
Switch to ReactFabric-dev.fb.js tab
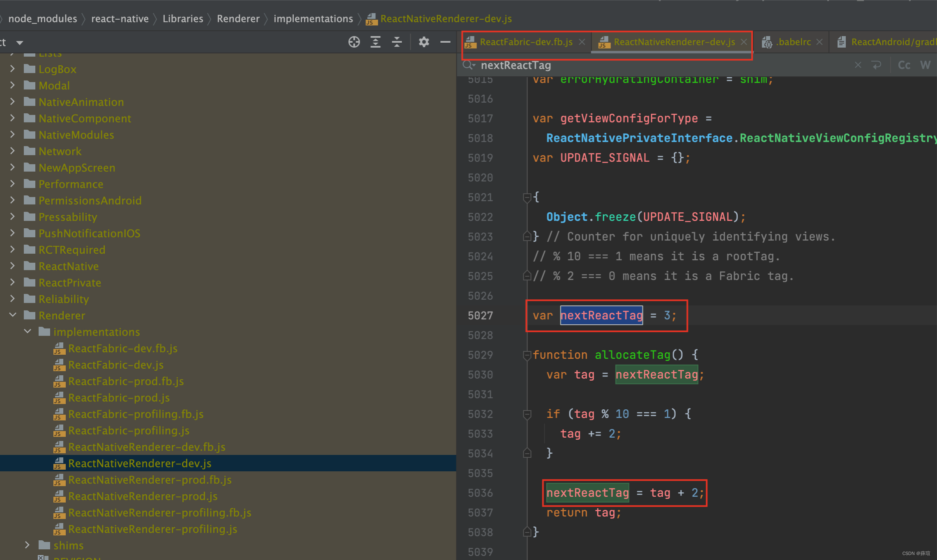point(526,42)
